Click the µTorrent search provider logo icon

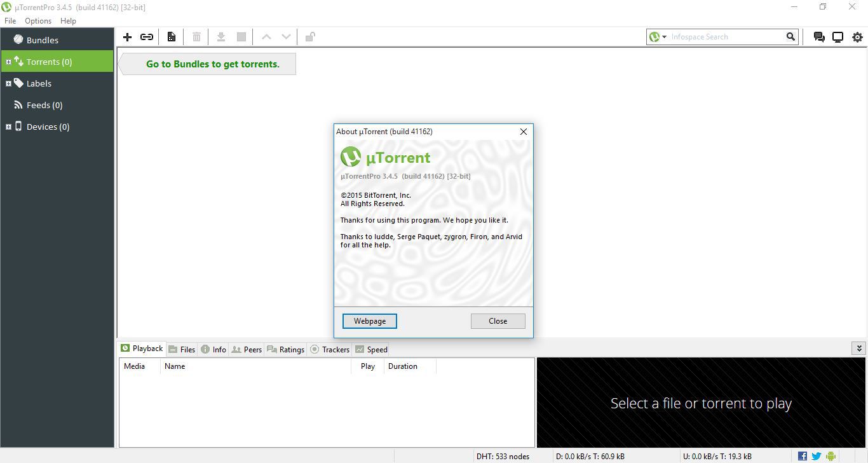pyautogui.click(x=654, y=37)
